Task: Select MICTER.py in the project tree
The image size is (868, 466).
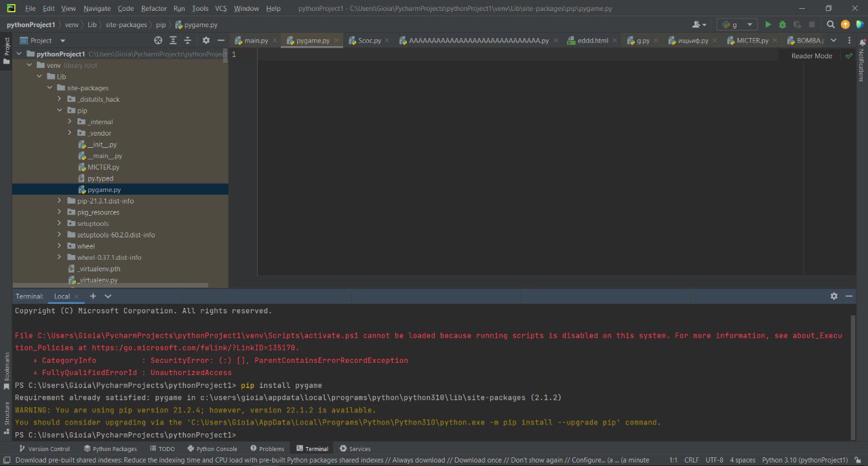Action: point(103,167)
